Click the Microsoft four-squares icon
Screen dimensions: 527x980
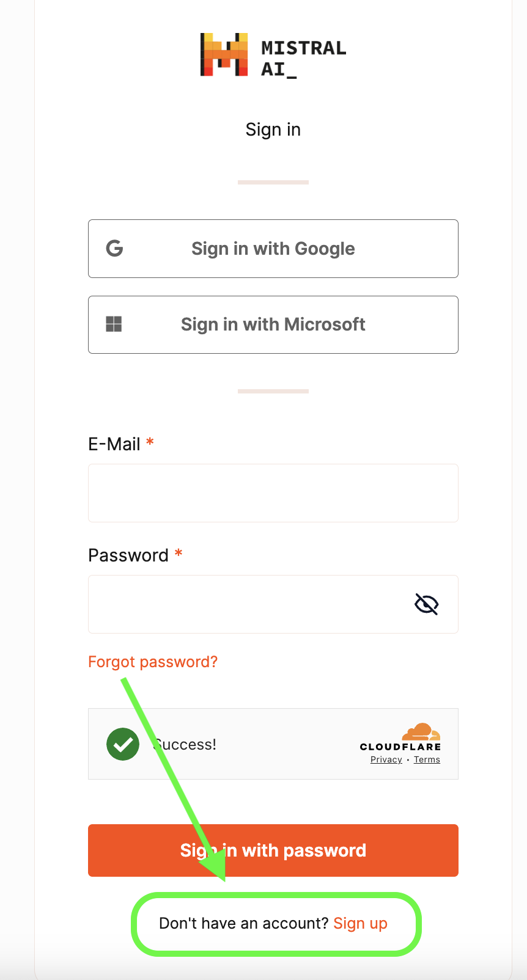pos(114,324)
